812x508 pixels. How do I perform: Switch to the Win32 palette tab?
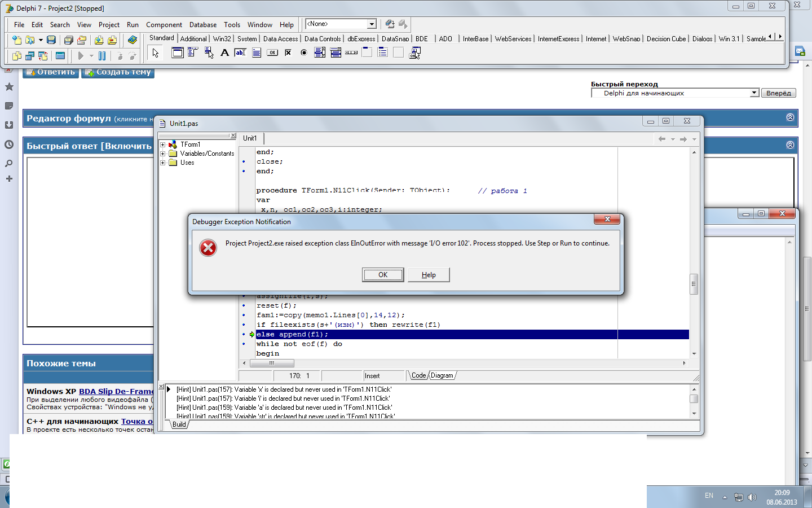click(x=222, y=39)
